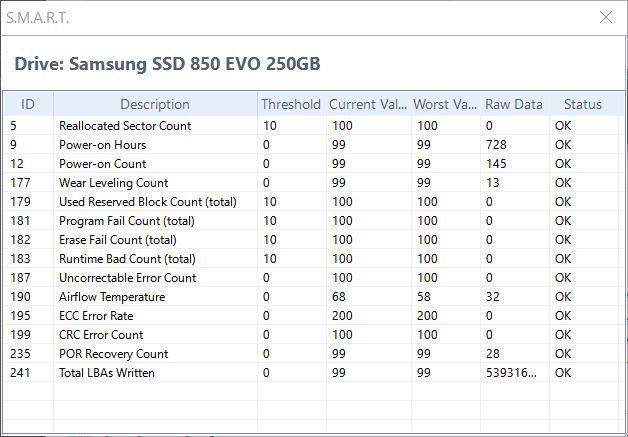The image size is (628, 437).
Task: Click ID cell 199
Action: click(x=20, y=335)
